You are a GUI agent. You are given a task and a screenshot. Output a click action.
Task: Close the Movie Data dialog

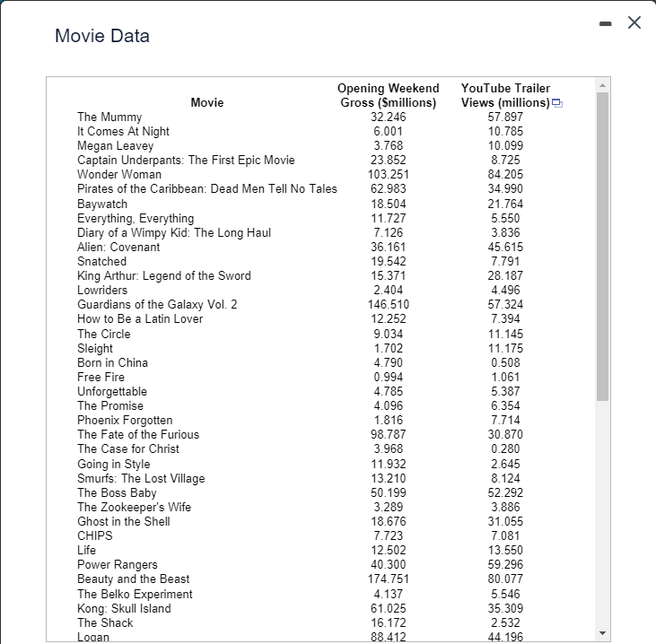point(634,22)
